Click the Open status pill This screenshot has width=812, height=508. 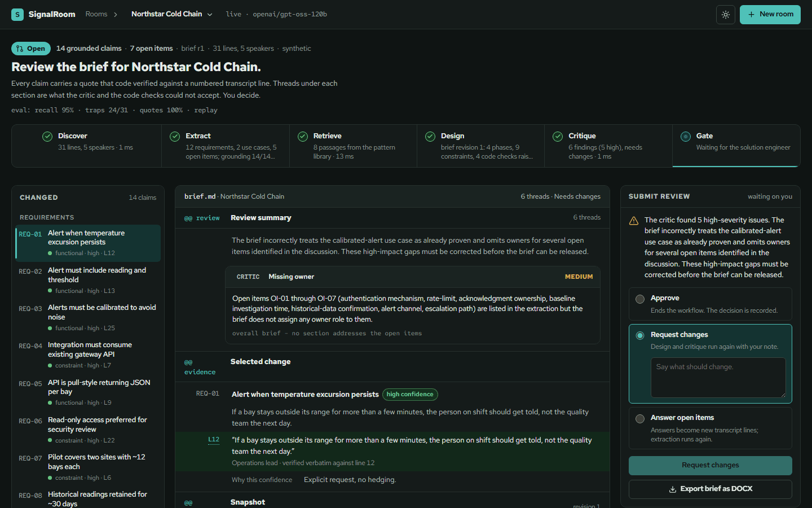click(31, 49)
